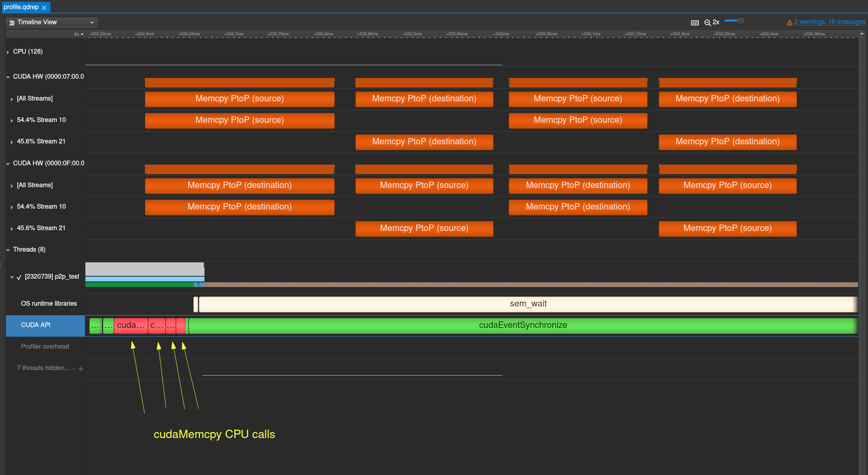Click the cudaEventSynchronize bar in the timeline
868x475 pixels.
point(523,326)
